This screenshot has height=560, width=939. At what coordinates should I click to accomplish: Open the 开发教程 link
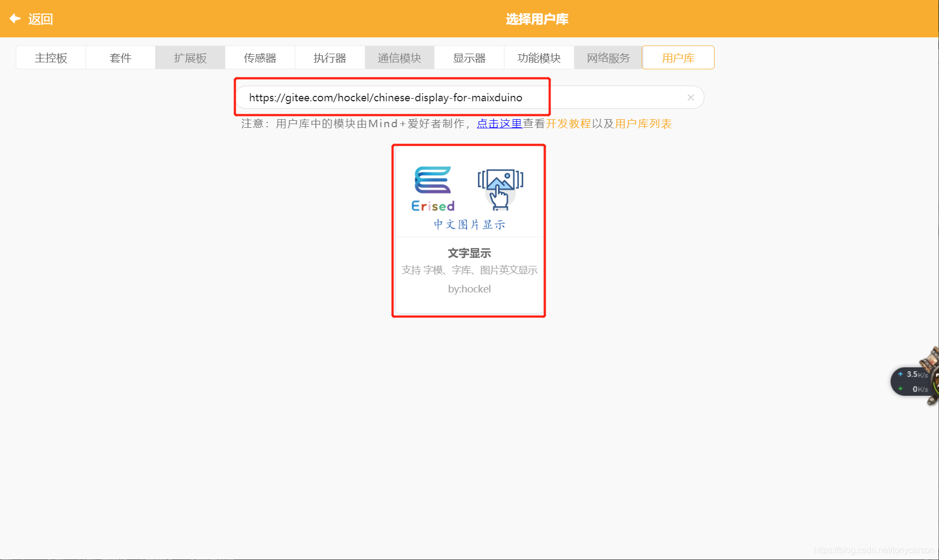click(x=568, y=123)
